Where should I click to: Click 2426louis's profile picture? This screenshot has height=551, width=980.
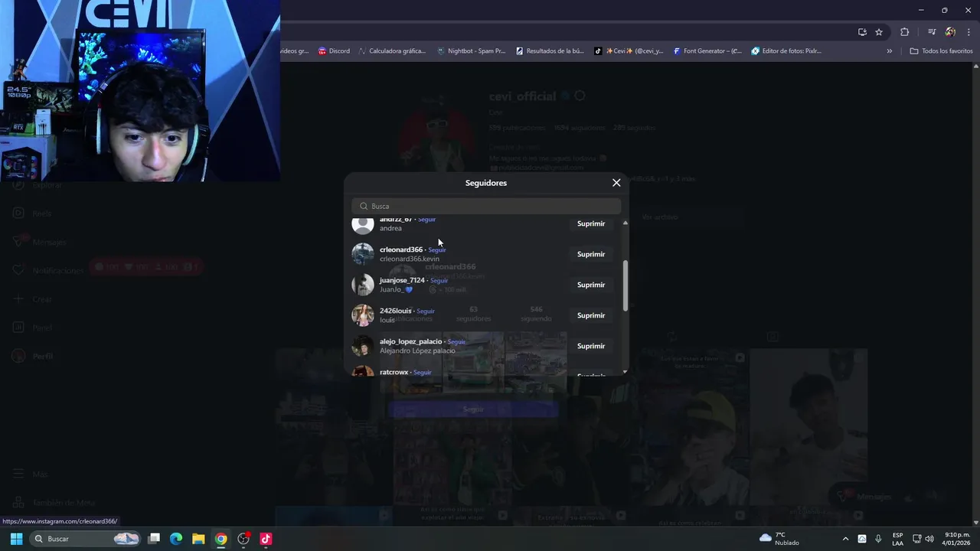363,315
